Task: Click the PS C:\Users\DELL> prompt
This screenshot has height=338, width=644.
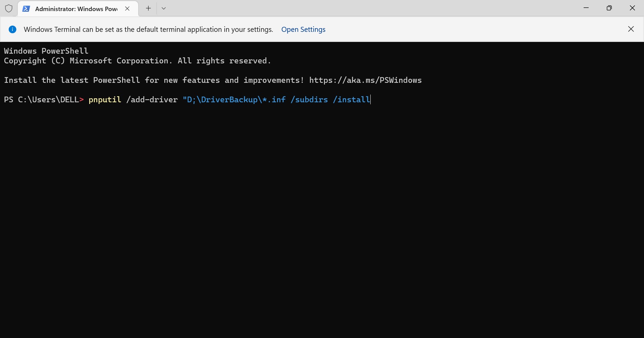Action: click(44, 100)
